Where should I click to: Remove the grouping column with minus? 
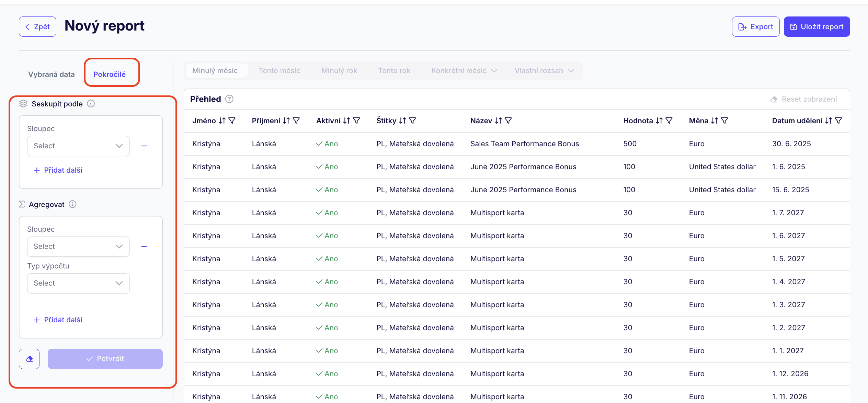pyautogui.click(x=144, y=146)
